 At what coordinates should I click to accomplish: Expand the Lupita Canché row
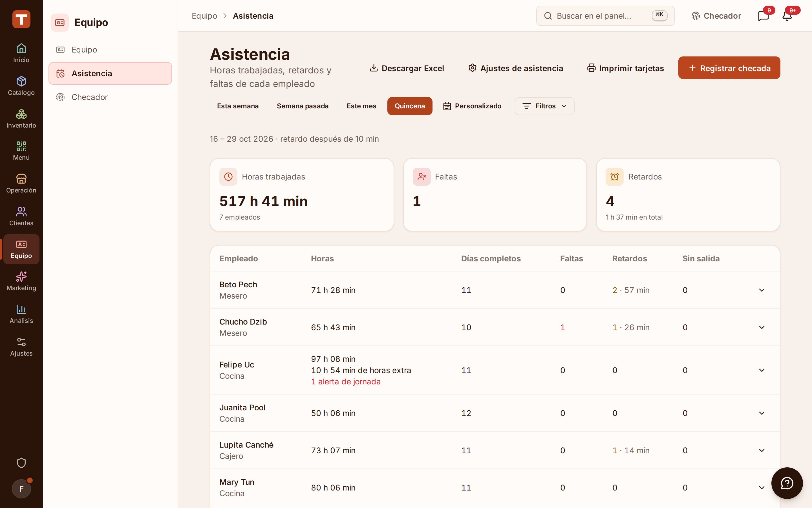pos(762,450)
